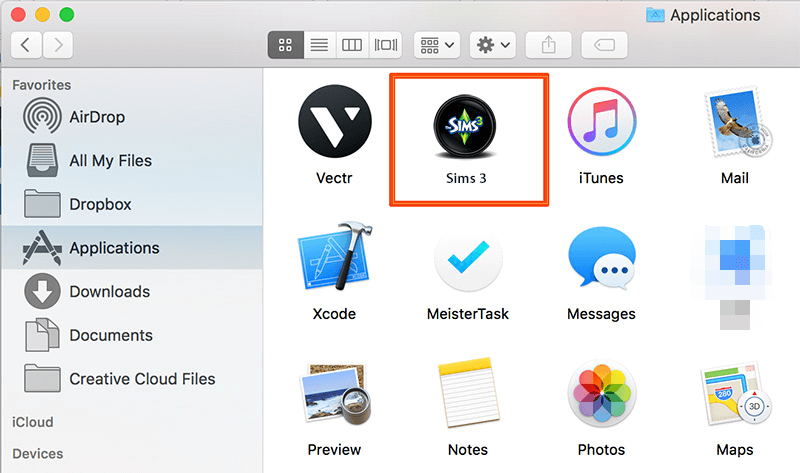Viewport: 800px width, 473px height.
Task: Open All My Files in sidebar
Action: coord(132,161)
